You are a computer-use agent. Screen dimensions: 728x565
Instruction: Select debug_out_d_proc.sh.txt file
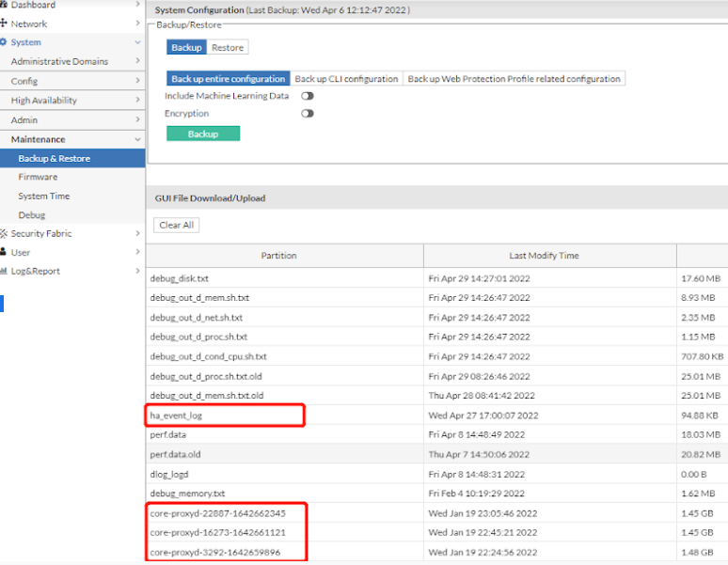point(198,337)
